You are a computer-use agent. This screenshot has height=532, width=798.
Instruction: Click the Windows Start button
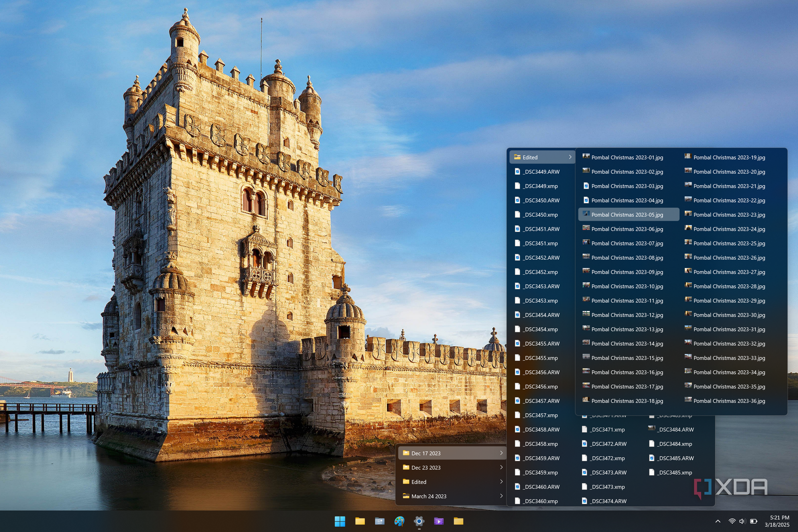(340, 521)
